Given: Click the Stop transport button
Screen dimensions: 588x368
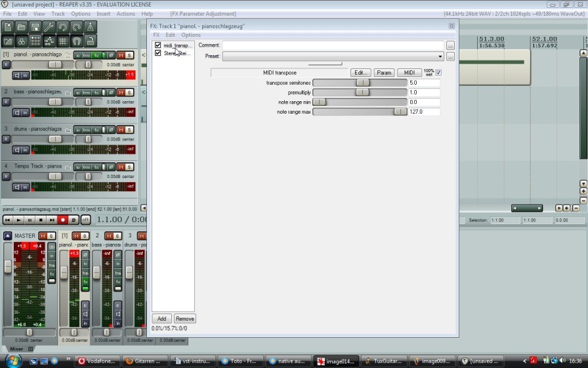Looking at the screenshot, I should tap(41, 220).
